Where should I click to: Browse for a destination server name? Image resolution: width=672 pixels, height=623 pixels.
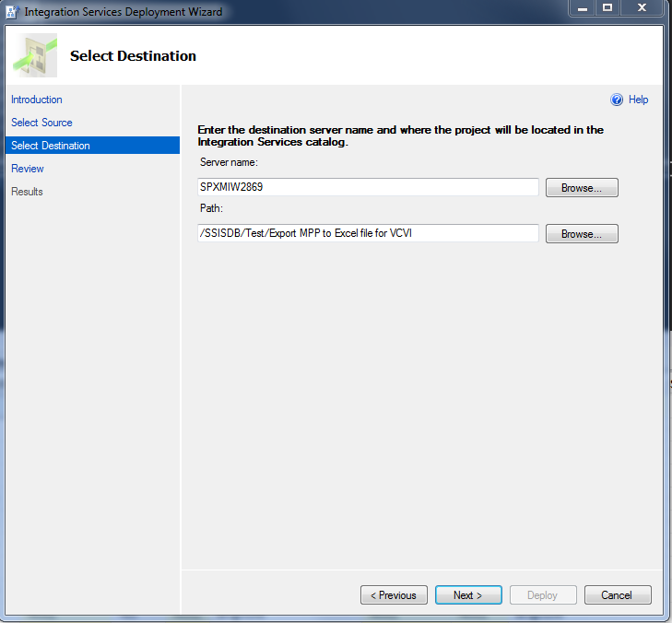582,188
